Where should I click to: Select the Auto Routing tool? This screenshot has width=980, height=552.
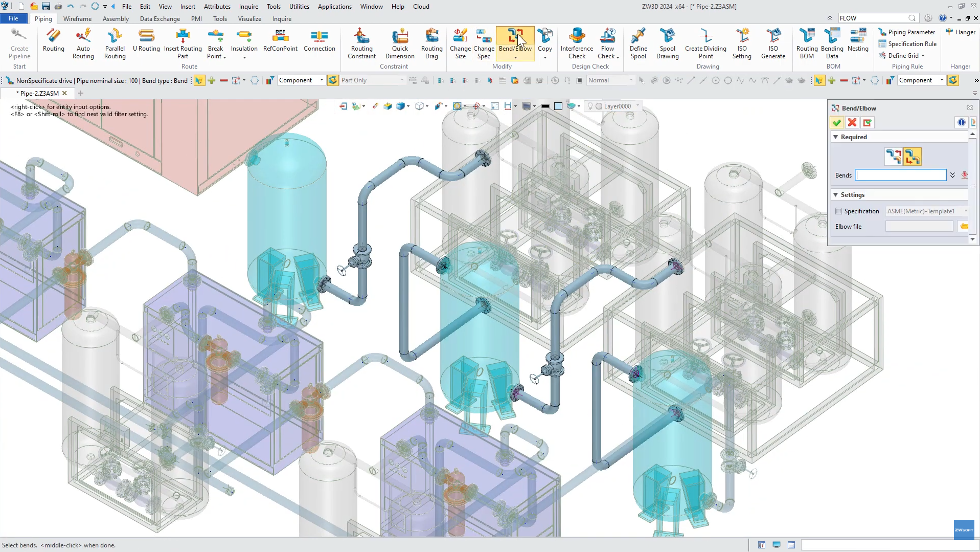[83, 44]
